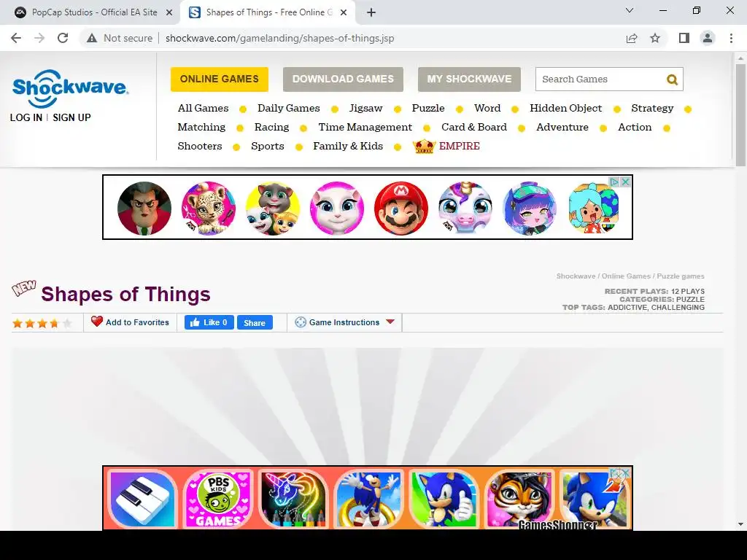Click the pink Angela cat ad icon
Viewport: 747px width, 560px height.
(x=337, y=208)
